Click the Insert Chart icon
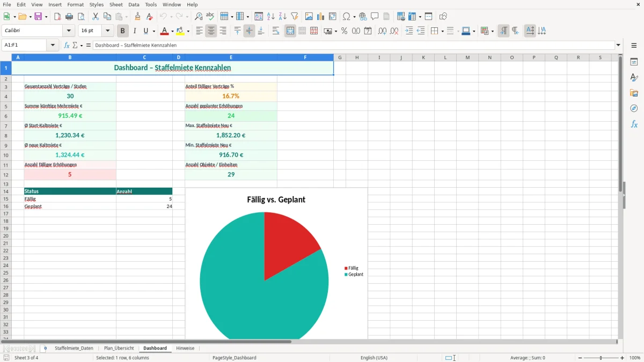644x362 pixels. (321, 17)
